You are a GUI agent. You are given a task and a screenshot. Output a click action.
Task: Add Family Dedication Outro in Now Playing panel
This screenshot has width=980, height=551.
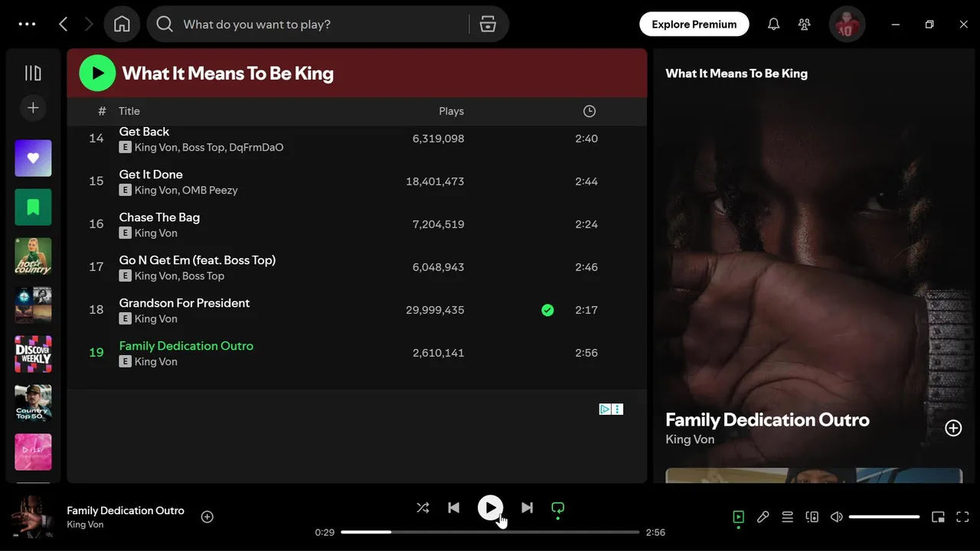(x=953, y=428)
